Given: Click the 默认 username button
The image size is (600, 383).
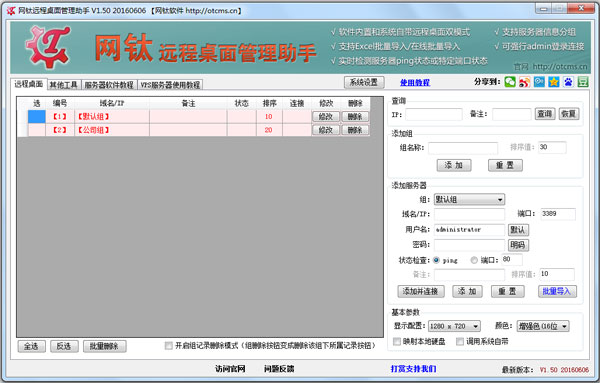Looking at the screenshot, I should pyautogui.click(x=518, y=230).
